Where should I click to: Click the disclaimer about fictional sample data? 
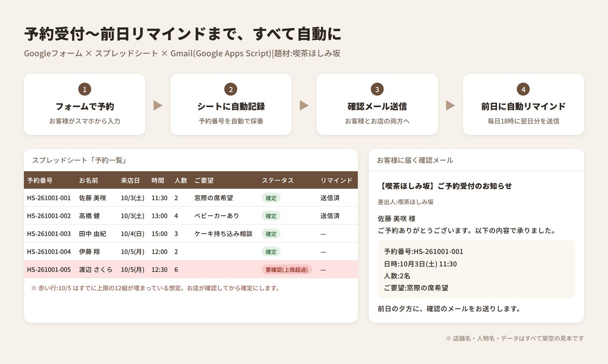pos(514,339)
